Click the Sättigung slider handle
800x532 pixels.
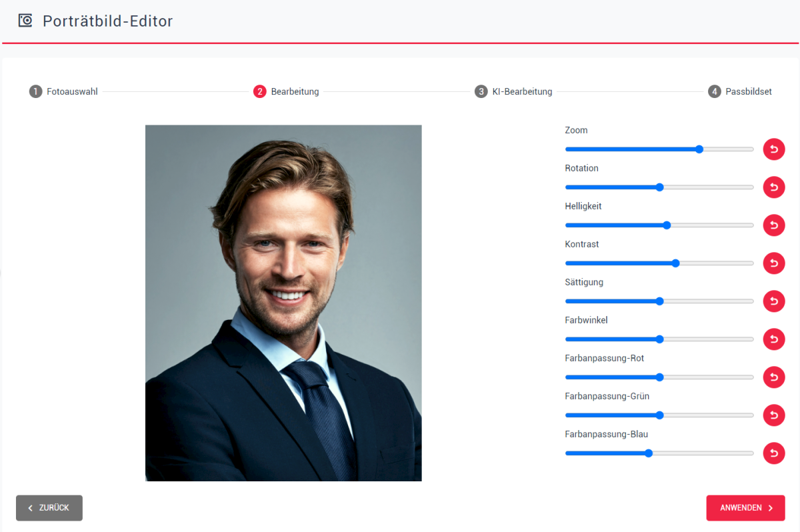pyautogui.click(x=660, y=301)
